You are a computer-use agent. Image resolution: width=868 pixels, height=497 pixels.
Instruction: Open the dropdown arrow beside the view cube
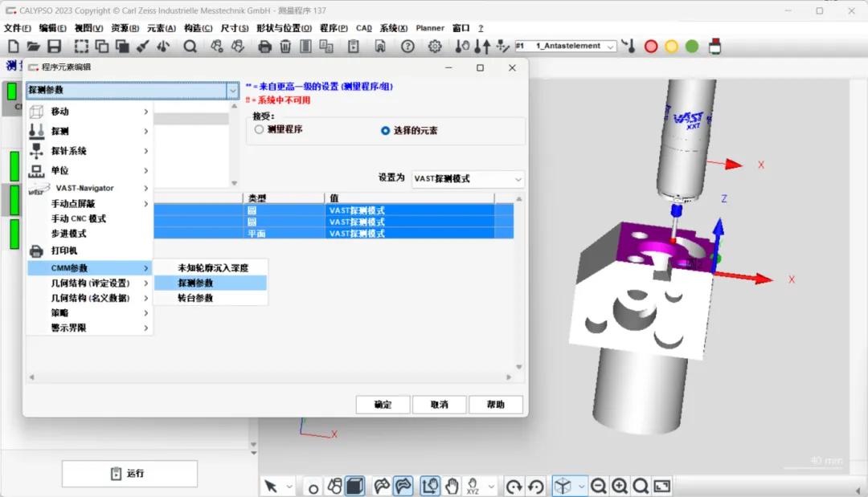(581, 487)
